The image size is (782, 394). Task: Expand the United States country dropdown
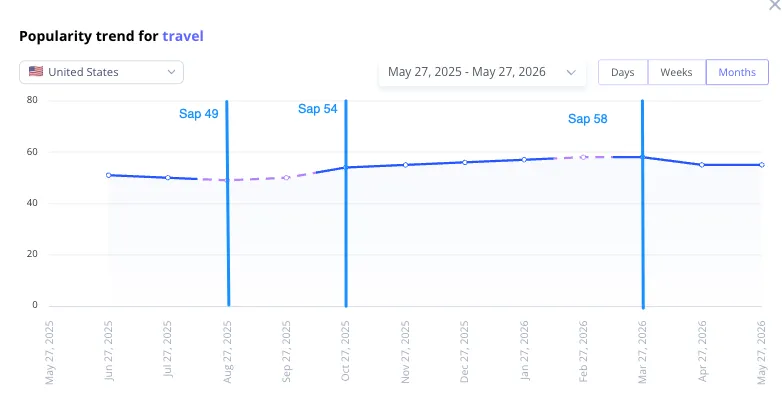pyautogui.click(x=101, y=72)
